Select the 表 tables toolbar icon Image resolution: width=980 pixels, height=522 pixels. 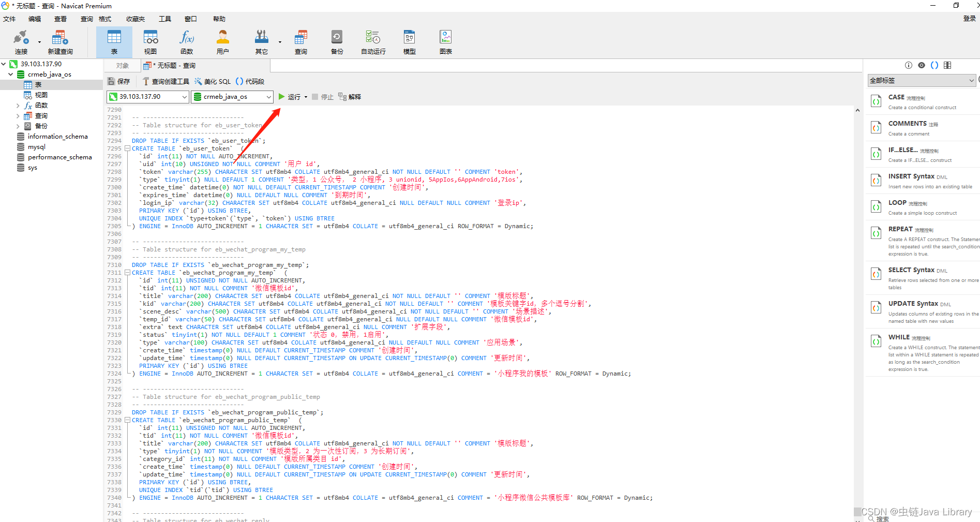114,42
